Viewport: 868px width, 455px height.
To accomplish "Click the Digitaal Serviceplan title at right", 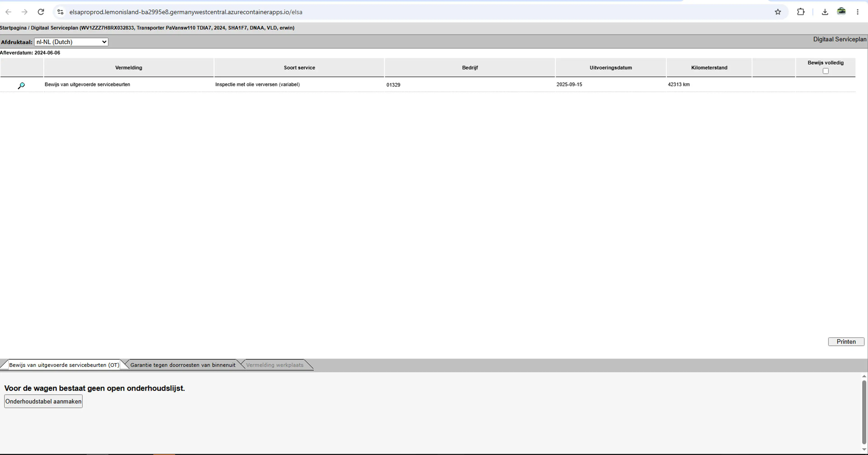I will [840, 39].
